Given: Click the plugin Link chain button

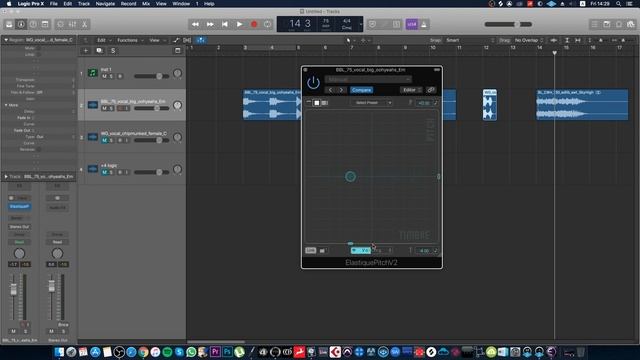Looking at the screenshot, I should click(431, 90).
